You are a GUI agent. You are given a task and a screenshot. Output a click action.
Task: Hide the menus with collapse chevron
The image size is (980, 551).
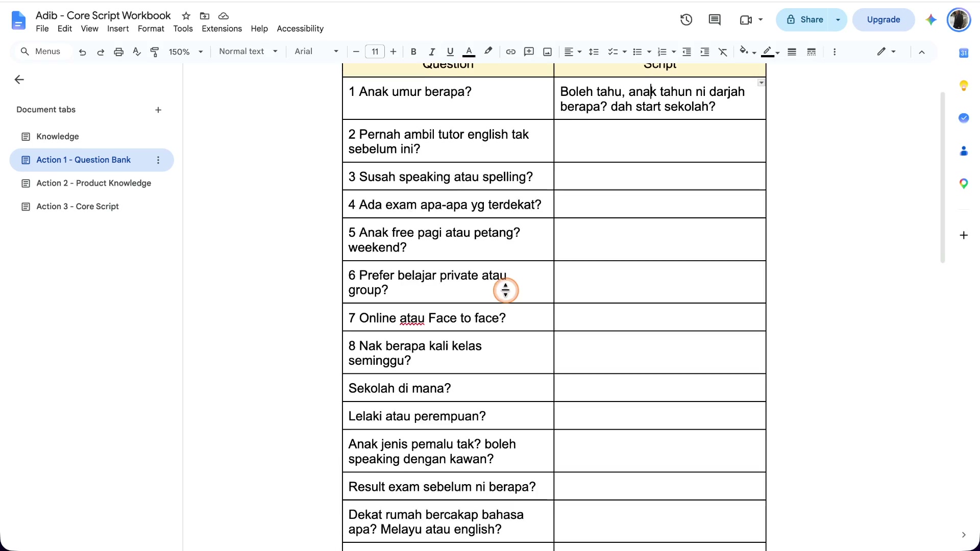click(922, 52)
